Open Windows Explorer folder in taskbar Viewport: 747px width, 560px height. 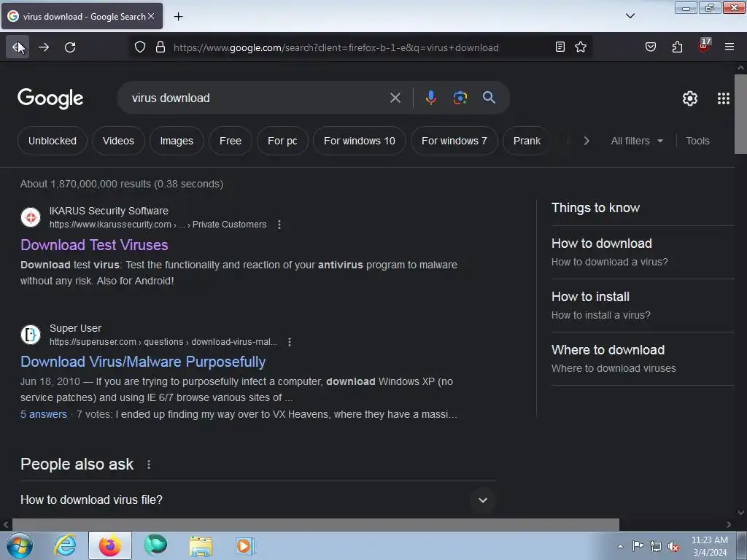[x=201, y=545]
